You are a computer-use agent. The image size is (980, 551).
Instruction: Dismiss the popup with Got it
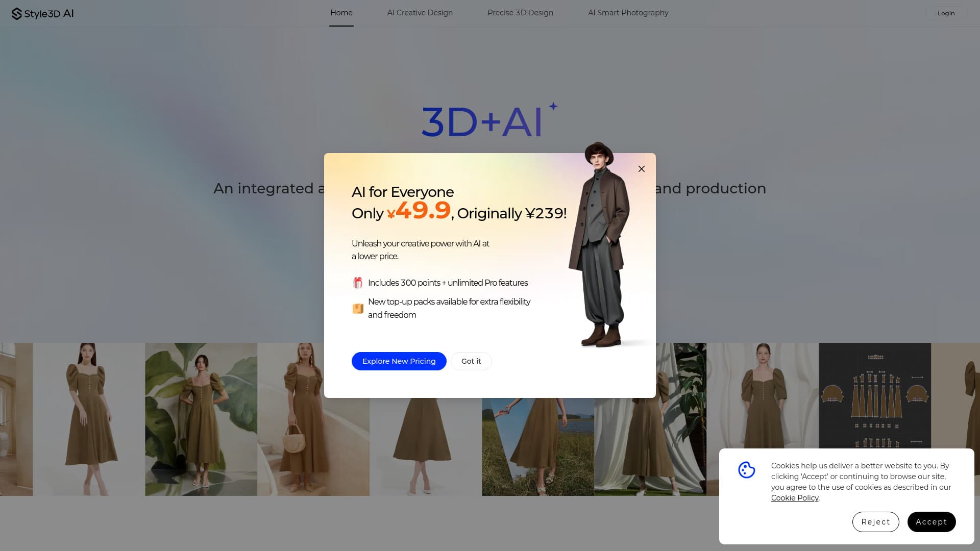click(x=471, y=361)
